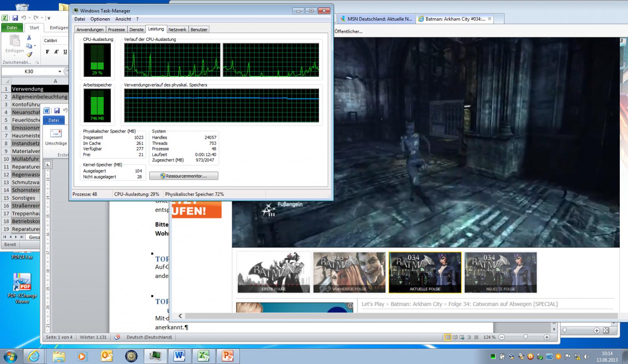
Task: Open the Windows Start menu
Action: click(10, 356)
